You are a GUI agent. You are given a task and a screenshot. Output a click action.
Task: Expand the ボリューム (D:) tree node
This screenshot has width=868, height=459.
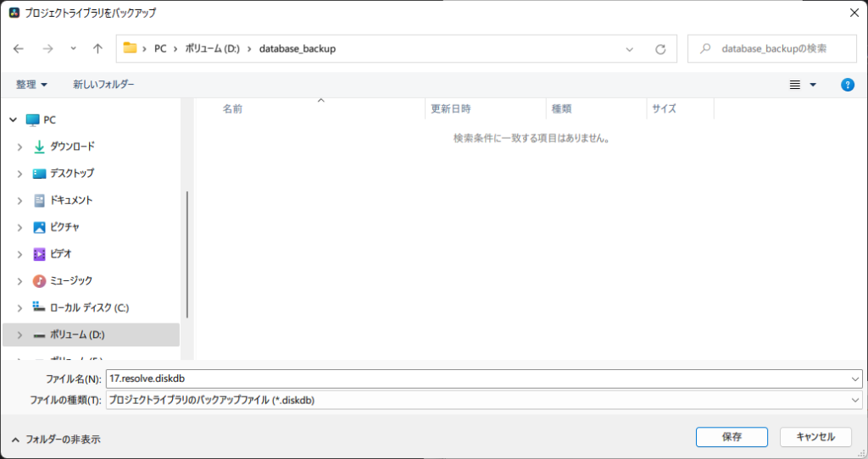point(20,335)
